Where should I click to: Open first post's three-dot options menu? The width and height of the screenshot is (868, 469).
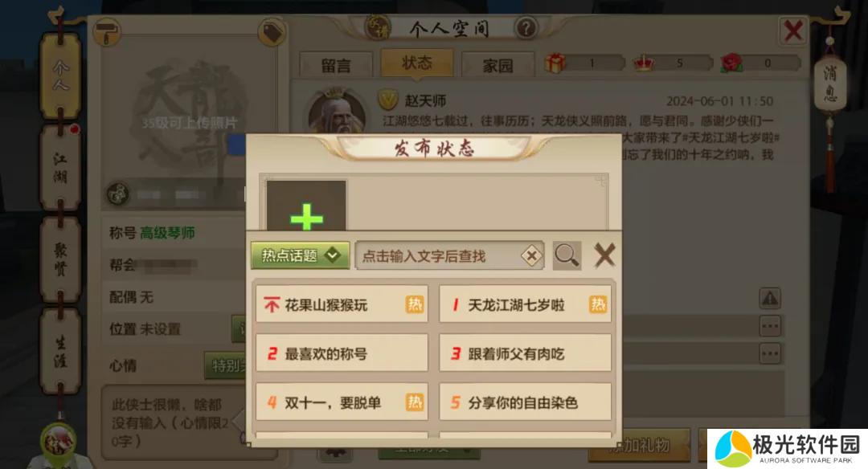pyautogui.click(x=770, y=326)
